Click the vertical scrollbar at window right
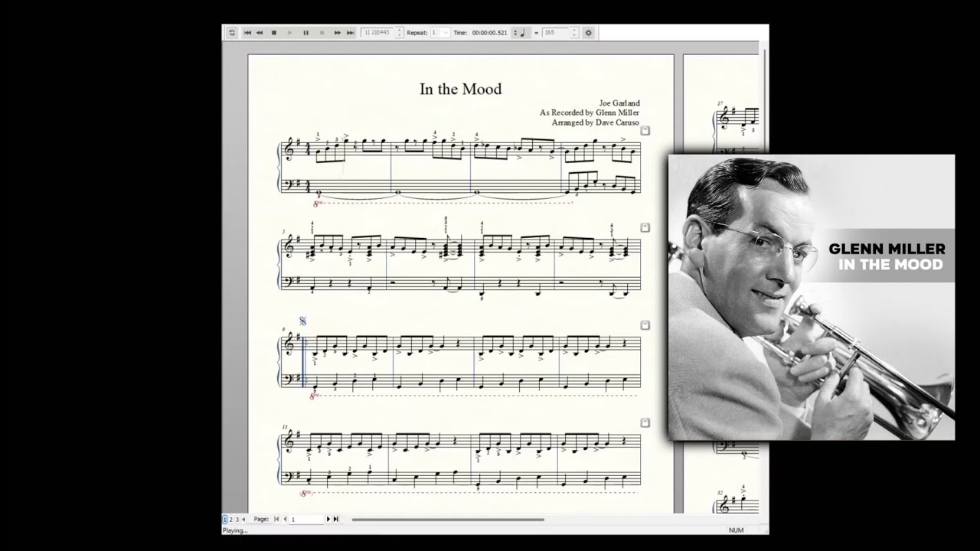Image resolution: width=980 pixels, height=551 pixels. coord(764,275)
